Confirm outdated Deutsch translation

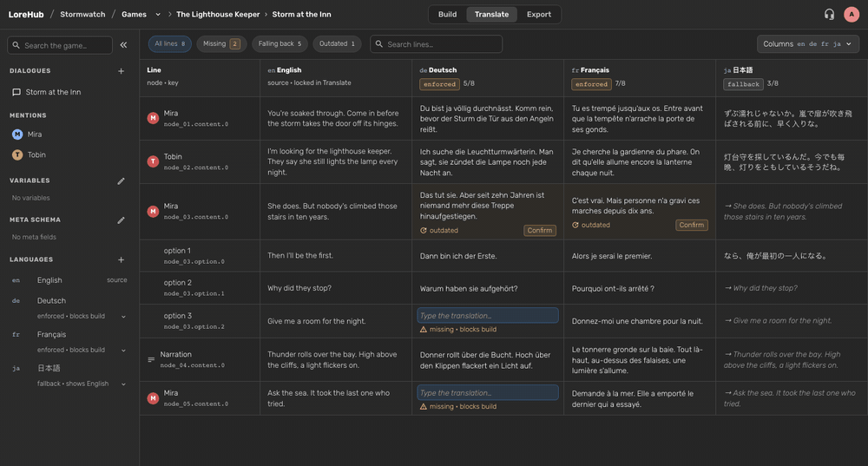pyautogui.click(x=540, y=230)
